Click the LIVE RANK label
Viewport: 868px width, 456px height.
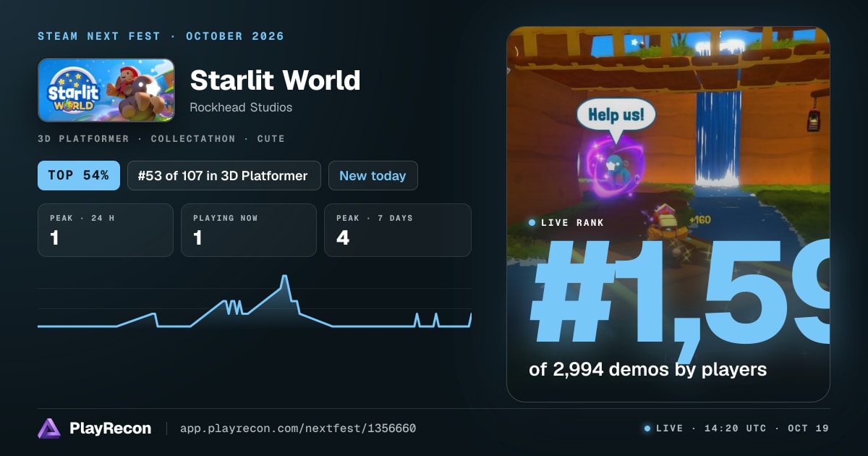click(572, 222)
